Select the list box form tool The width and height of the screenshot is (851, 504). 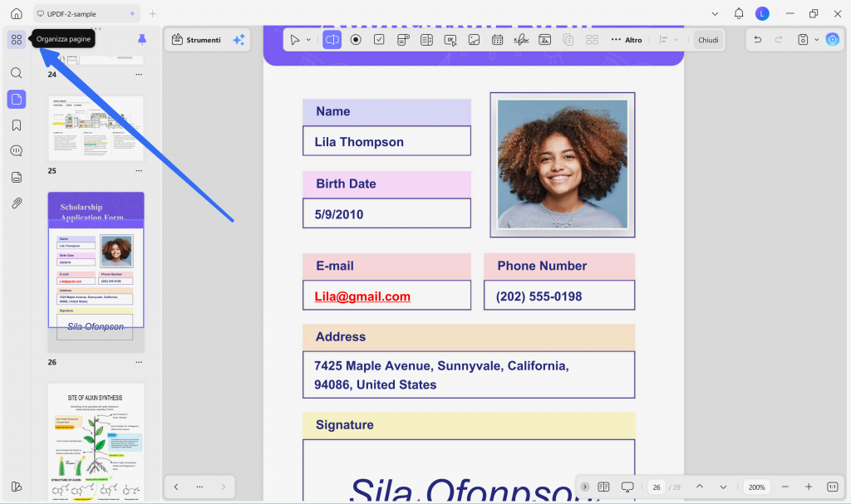[x=426, y=40]
